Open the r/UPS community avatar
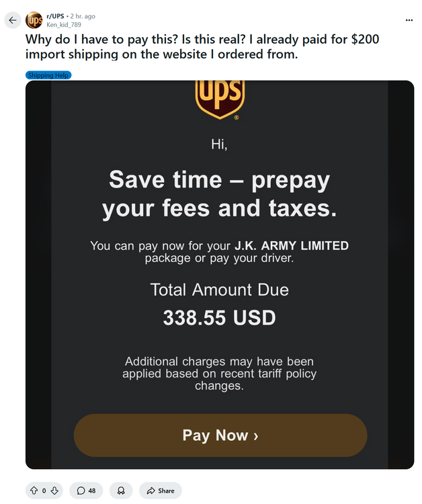The width and height of the screenshot is (422, 504). coord(34,20)
